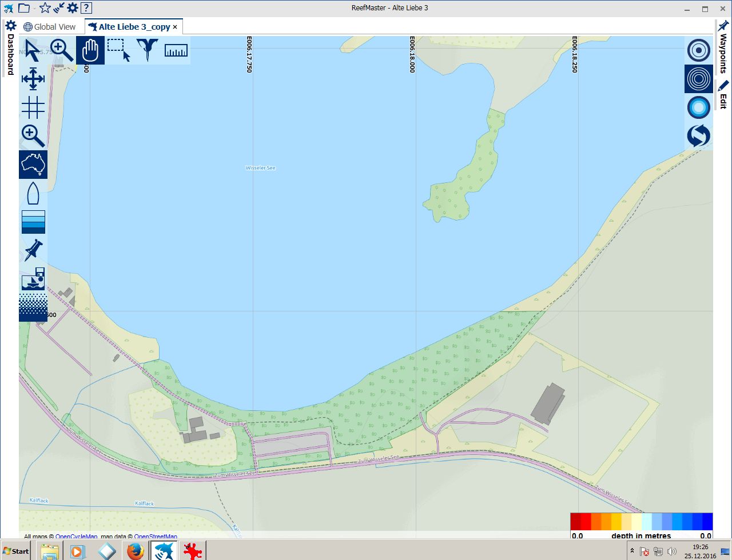This screenshot has width=732, height=560.
Task: Activate the zoom-in magnifier tool in top toolbar
Action: click(62, 50)
